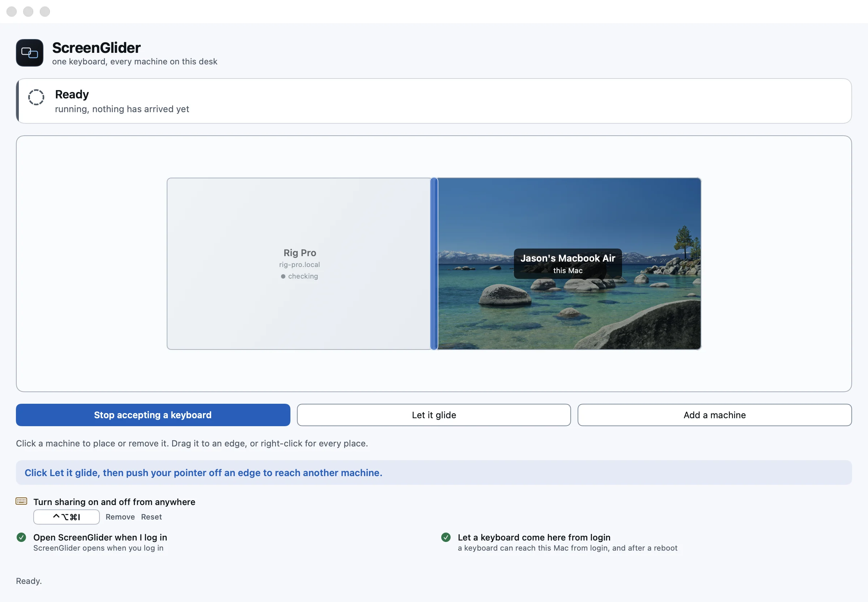Click the keyboard icon beside Turn sharing
868x602 pixels.
(21, 501)
